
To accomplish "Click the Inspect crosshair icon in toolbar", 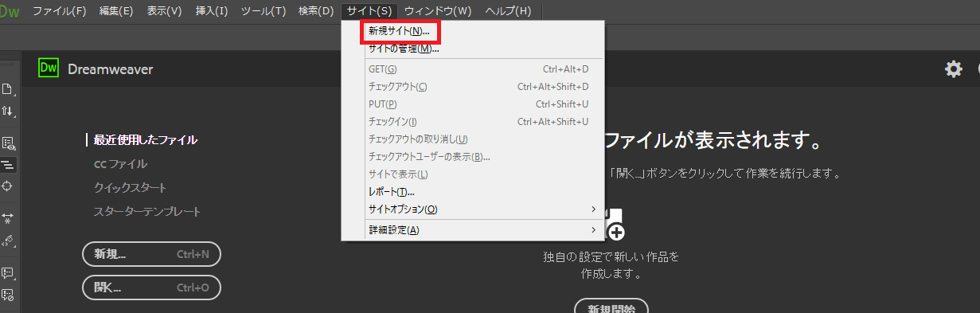I will 8,186.
